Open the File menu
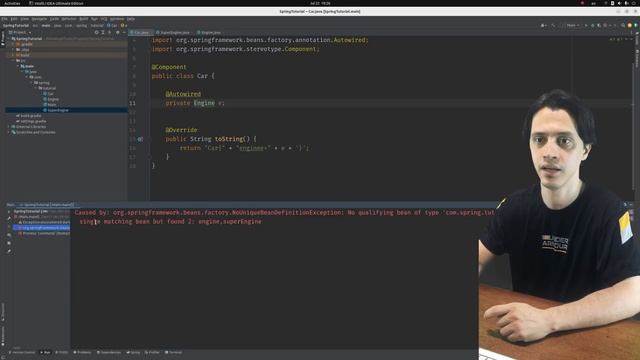Screen dimensions: 640x360 tap(4, 19)
